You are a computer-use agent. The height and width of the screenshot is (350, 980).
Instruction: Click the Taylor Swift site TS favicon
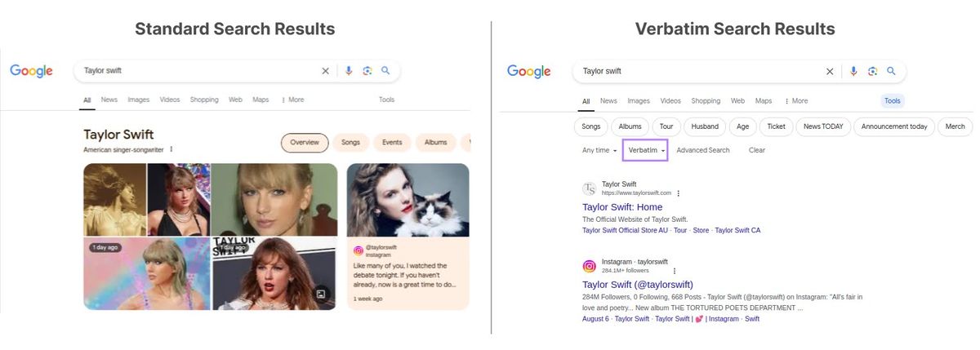point(590,188)
